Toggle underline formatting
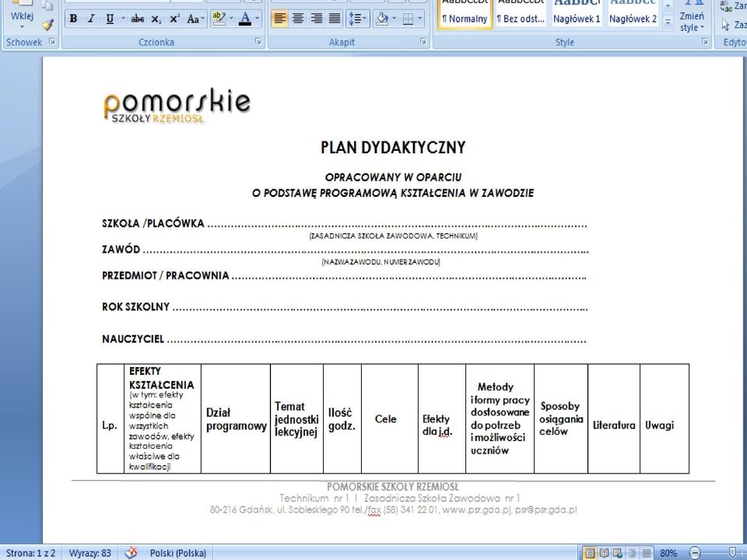This screenshot has width=747, height=560. (x=110, y=19)
